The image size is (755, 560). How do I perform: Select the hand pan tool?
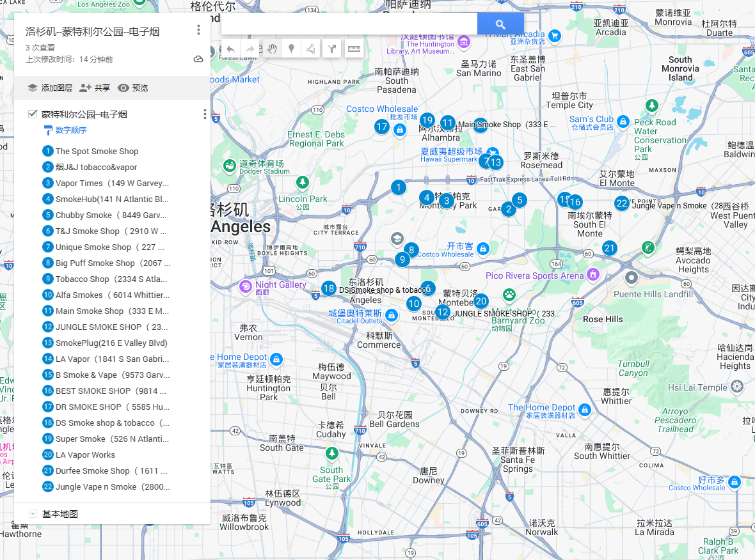tap(272, 49)
